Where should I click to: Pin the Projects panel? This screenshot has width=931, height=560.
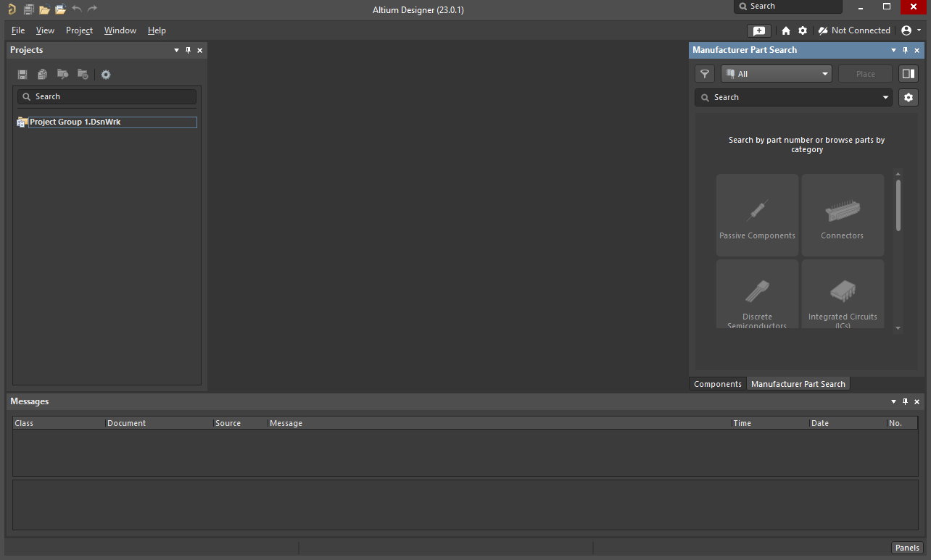(x=189, y=50)
